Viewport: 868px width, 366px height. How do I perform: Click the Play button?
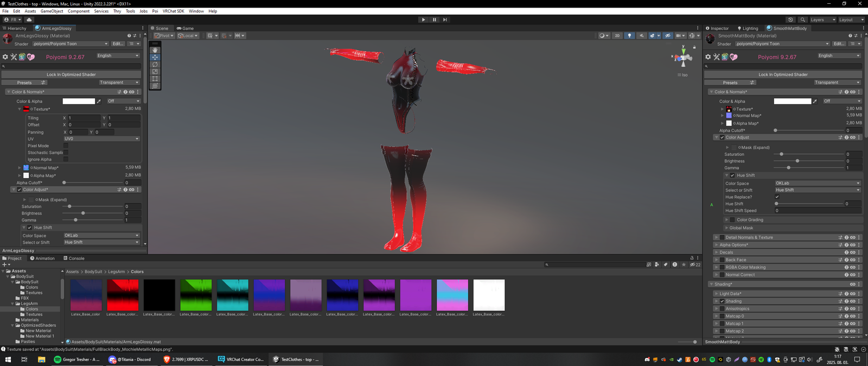[424, 20]
